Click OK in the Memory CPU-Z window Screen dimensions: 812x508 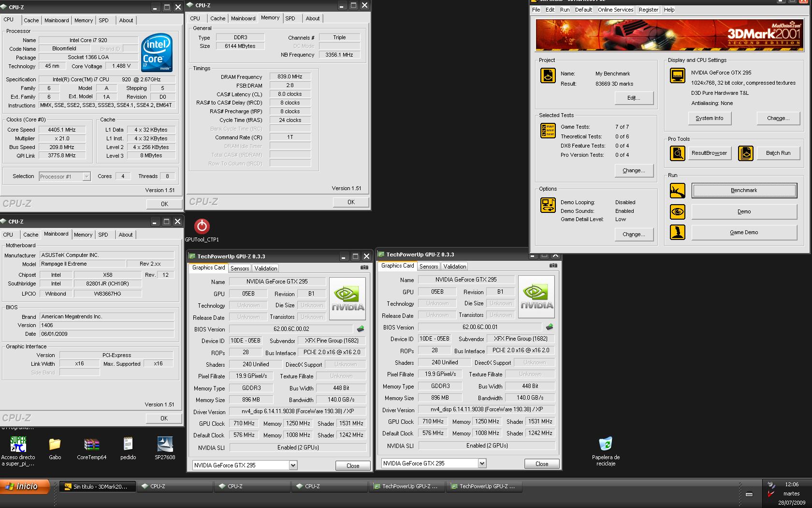351,202
